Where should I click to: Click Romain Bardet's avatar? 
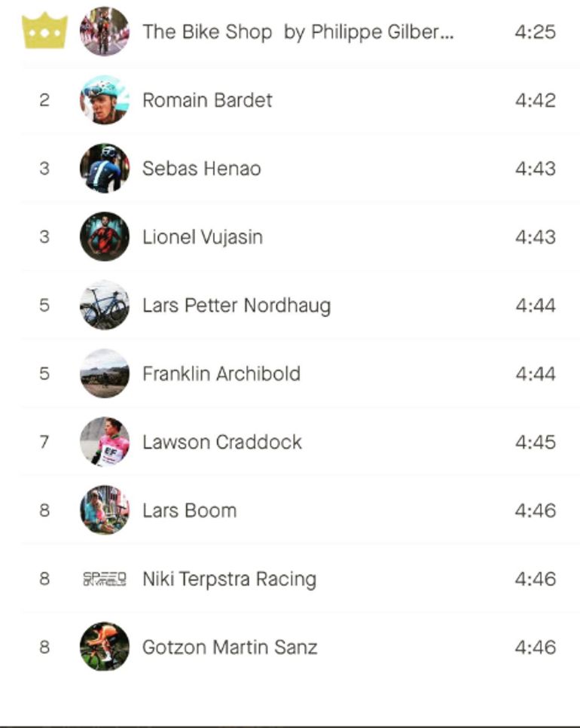point(105,100)
